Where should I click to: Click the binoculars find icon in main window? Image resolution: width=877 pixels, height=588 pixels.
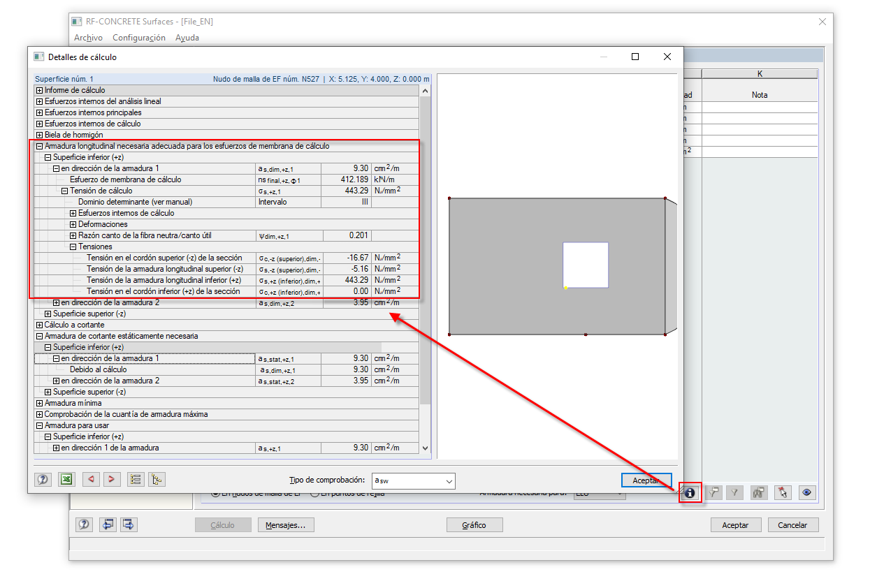tap(760, 492)
